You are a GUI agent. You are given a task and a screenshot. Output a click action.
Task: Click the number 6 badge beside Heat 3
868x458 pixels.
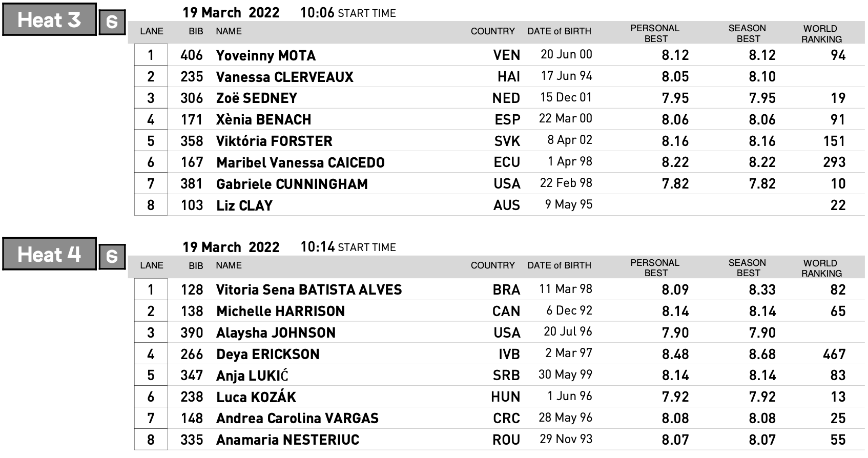112,22
